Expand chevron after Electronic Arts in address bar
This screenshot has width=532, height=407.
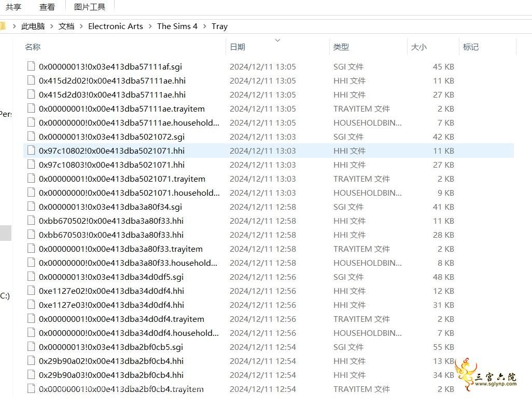[150, 26]
